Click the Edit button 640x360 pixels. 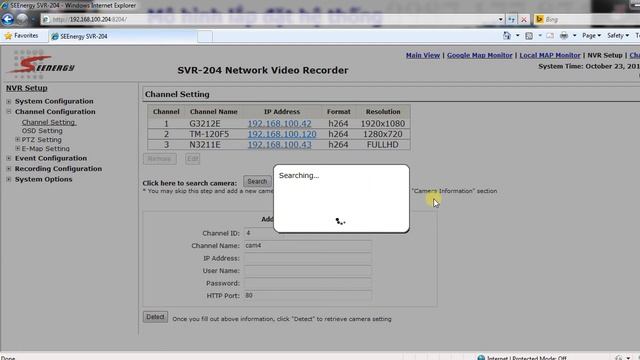193,159
